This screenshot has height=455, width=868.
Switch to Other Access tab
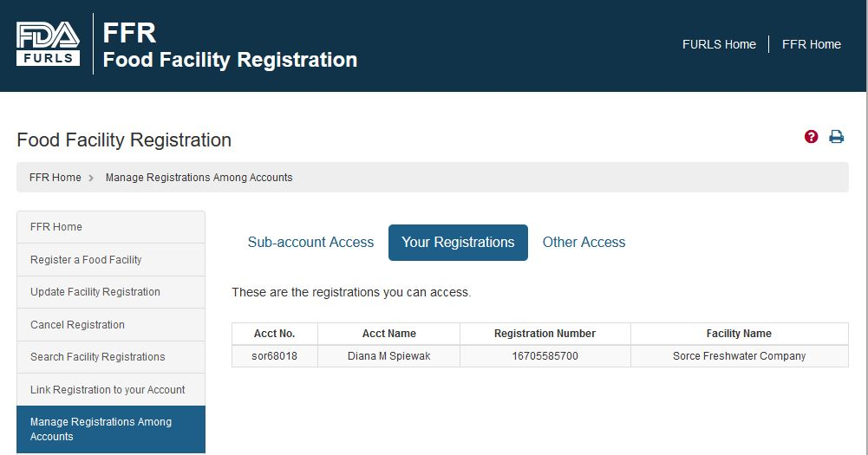pyautogui.click(x=584, y=243)
